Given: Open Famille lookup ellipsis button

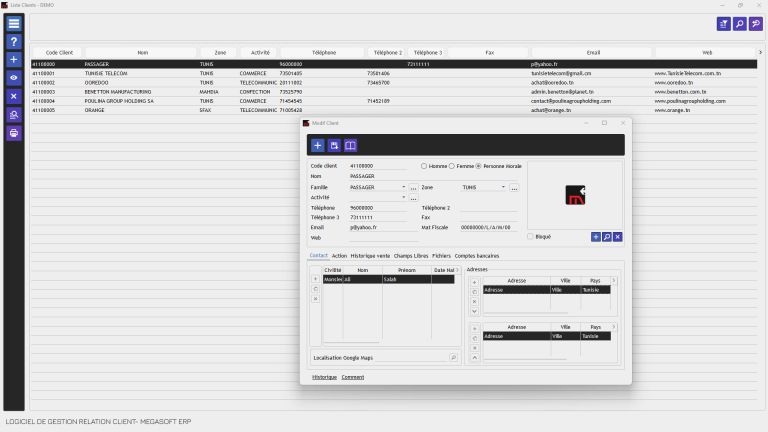Looking at the screenshot, I should (x=413, y=188).
